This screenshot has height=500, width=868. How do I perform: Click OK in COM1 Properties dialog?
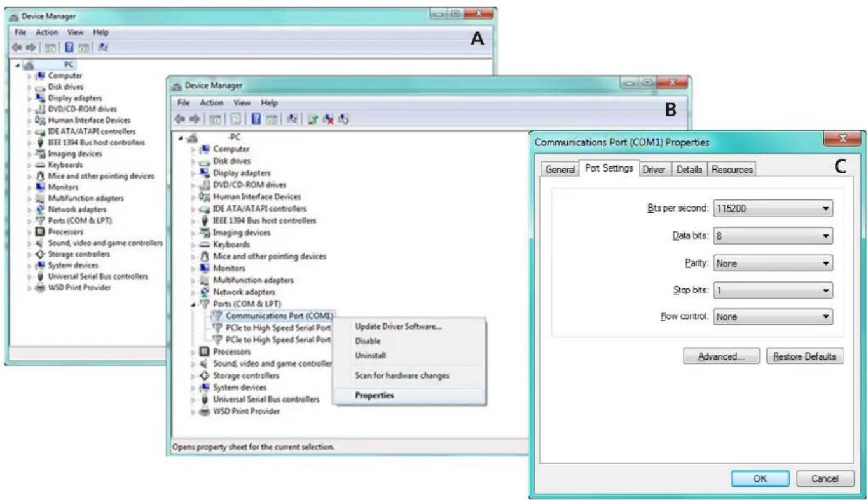pos(760,479)
